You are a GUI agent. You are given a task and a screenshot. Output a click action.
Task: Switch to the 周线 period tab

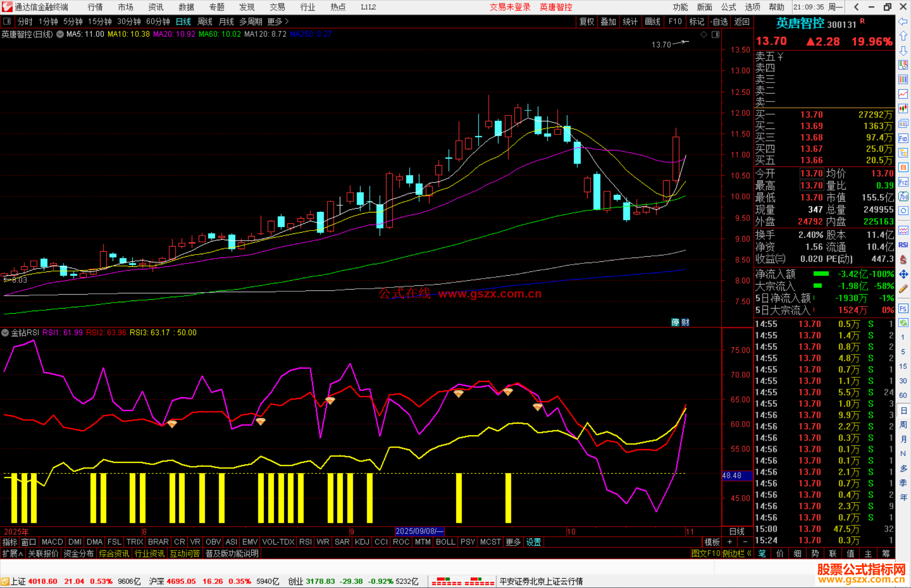(x=205, y=21)
